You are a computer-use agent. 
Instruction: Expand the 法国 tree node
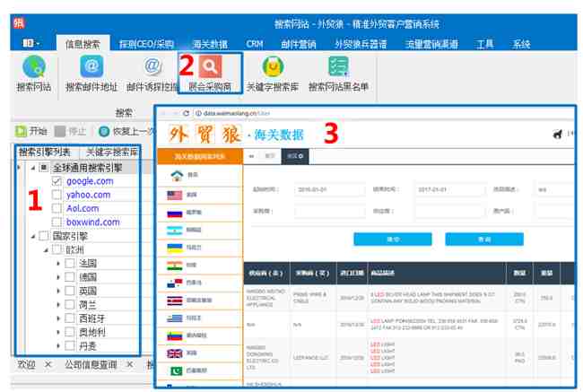(x=58, y=264)
